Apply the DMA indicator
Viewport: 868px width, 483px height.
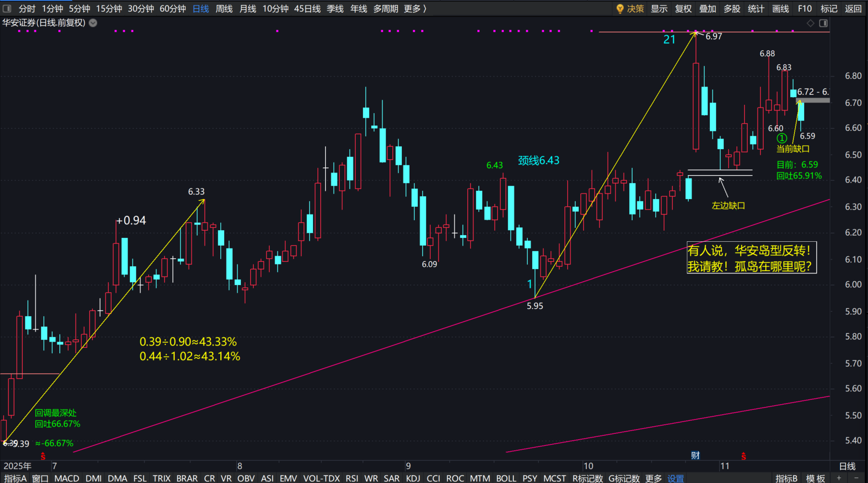(x=117, y=478)
